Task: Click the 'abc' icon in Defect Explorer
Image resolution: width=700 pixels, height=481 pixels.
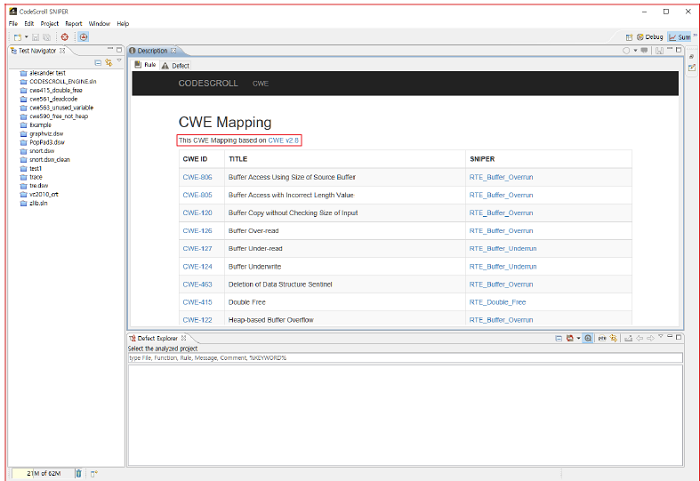Action: [602, 339]
